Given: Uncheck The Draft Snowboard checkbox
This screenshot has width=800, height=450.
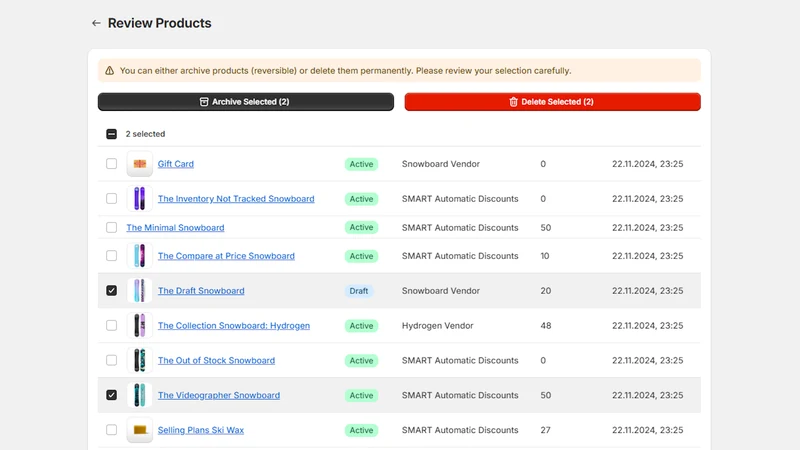Looking at the screenshot, I should [111, 290].
